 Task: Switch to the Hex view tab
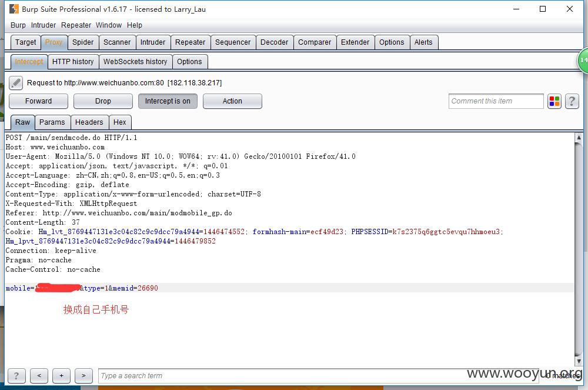[x=119, y=122]
